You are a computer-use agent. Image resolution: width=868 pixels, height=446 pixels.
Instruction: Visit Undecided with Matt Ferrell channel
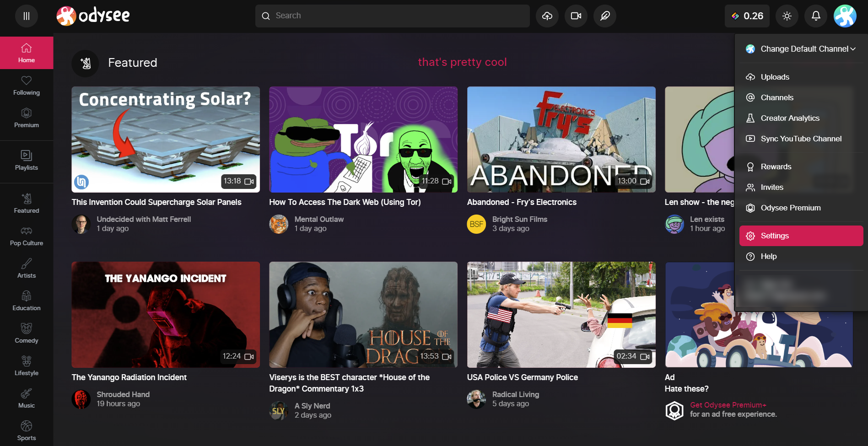[x=144, y=219]
